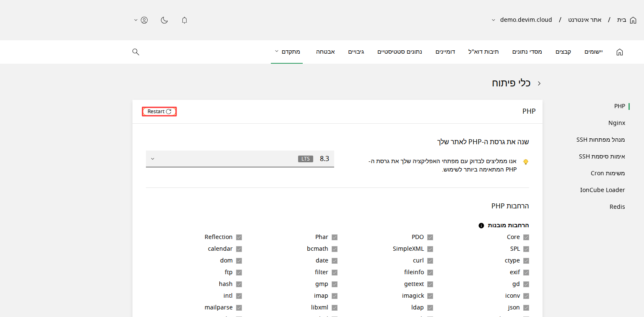Toggle the calendar extension checkbox
This screenshot has height=317, width=644.
(x=239, y=249)
